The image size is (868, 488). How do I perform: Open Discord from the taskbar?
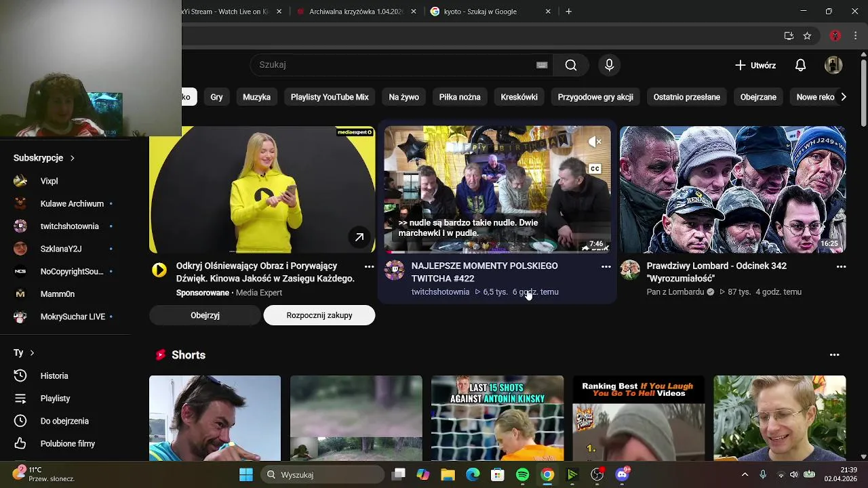622,474
